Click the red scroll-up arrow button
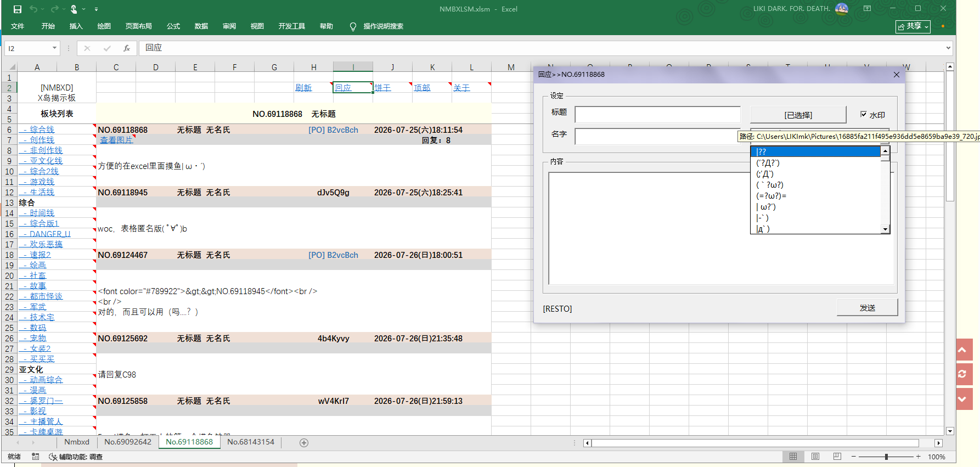Image resolution: width=980 pixels, height=467 pixels. 964,350
